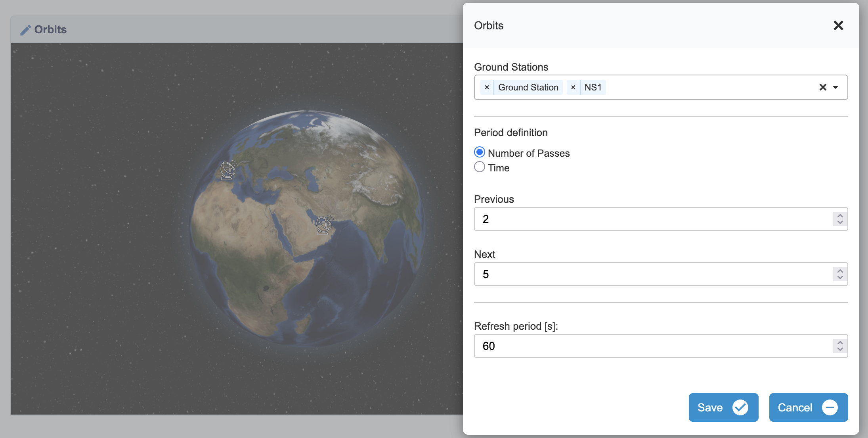Click the Refresh period input field
The height and width of the screenshot is (438, 868).
tap(634, 346)
